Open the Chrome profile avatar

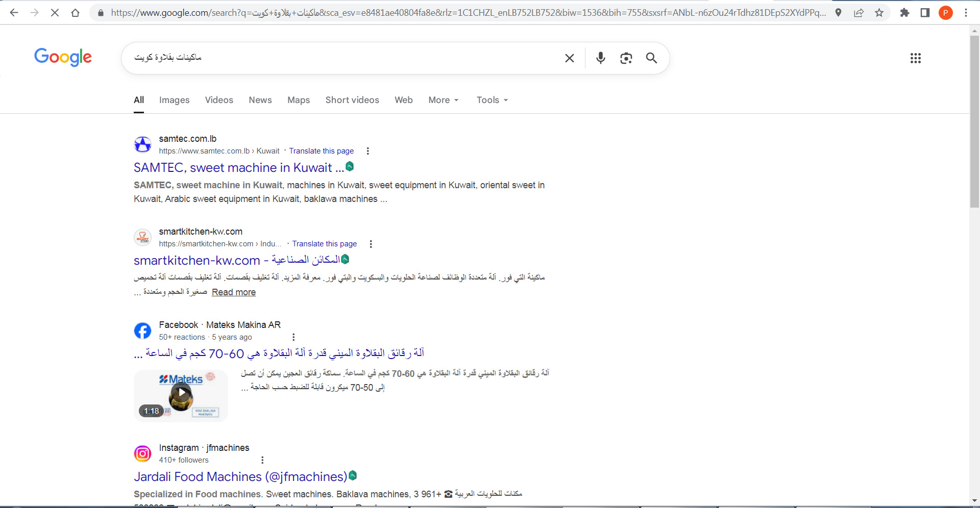(945, 13)
